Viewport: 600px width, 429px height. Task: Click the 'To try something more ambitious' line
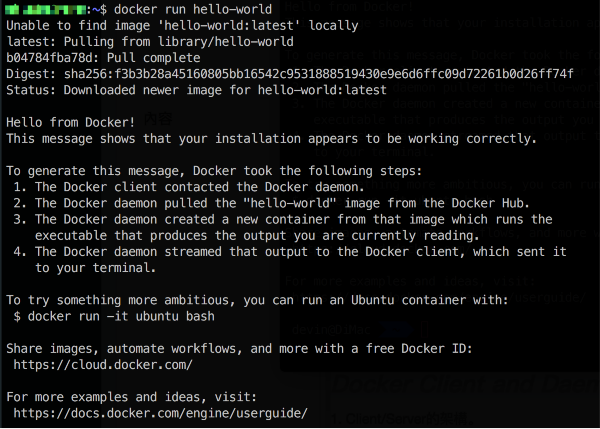(257, 300)
